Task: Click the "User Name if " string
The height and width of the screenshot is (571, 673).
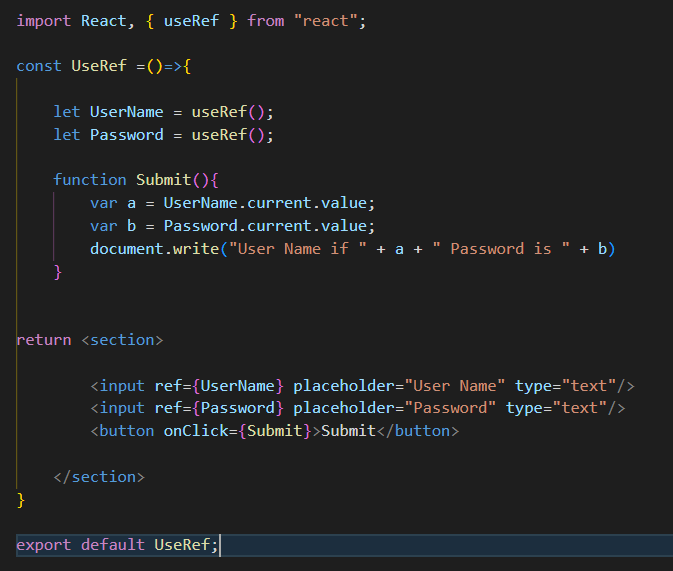Action: click(x=298, y=249)
